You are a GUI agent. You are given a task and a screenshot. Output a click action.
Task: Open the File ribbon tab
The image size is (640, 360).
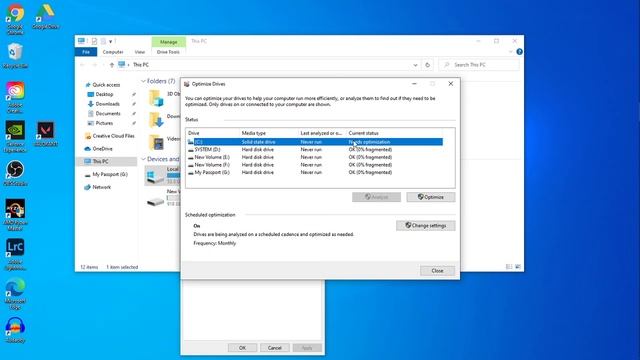point(86,52)
